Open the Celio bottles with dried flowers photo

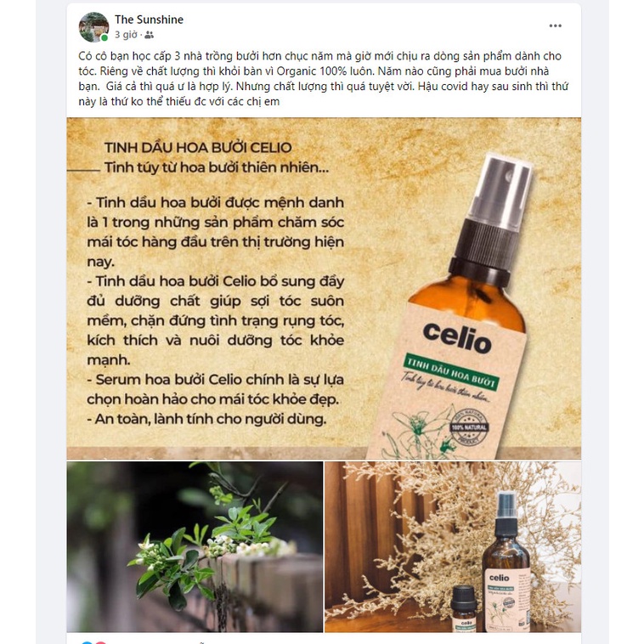453,546
